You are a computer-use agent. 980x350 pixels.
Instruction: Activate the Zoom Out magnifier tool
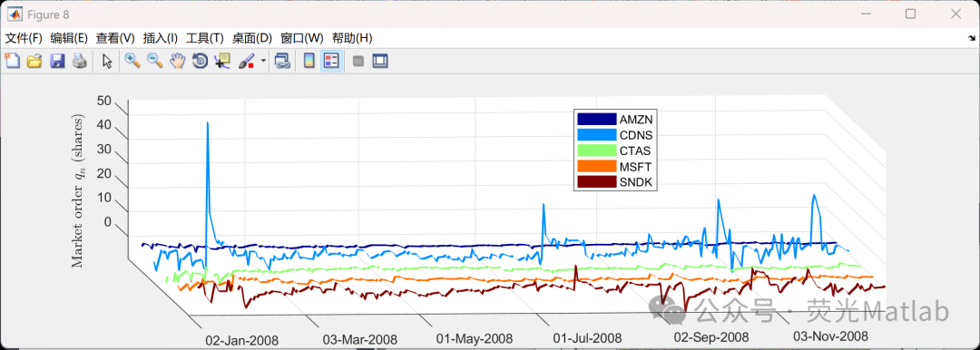tap(155, 61)
